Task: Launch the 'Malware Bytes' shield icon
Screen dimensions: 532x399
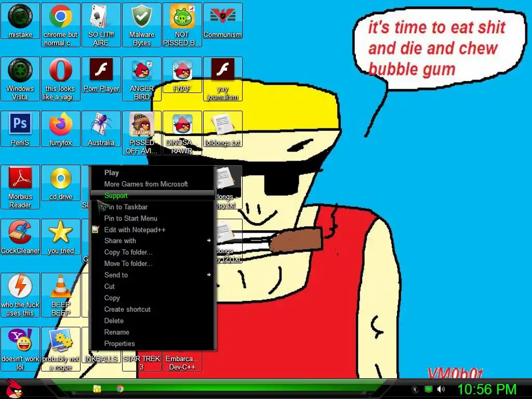Action: 141,25
